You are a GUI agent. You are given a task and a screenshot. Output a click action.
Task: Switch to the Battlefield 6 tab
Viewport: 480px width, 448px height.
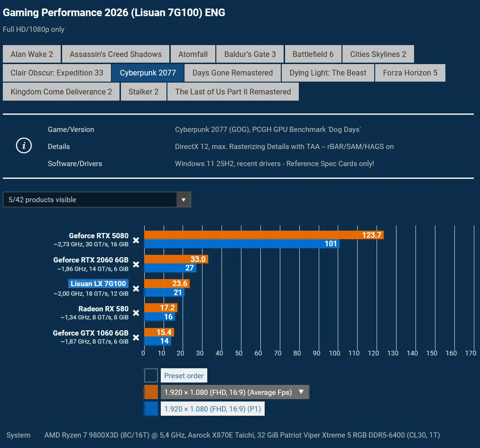313,54
